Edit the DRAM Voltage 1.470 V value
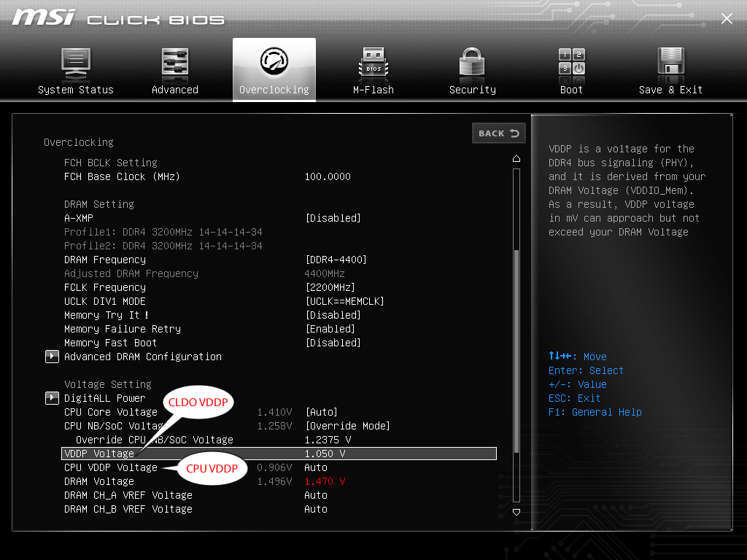This screenshot has height=560, width=747. [325, 481]
